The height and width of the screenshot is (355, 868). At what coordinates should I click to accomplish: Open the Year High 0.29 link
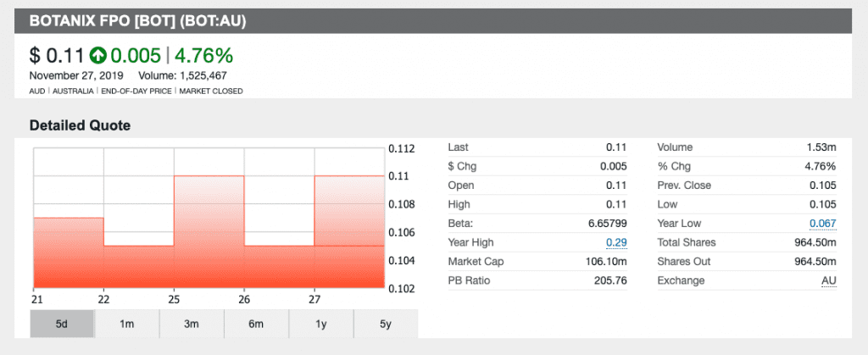point(616,242)
